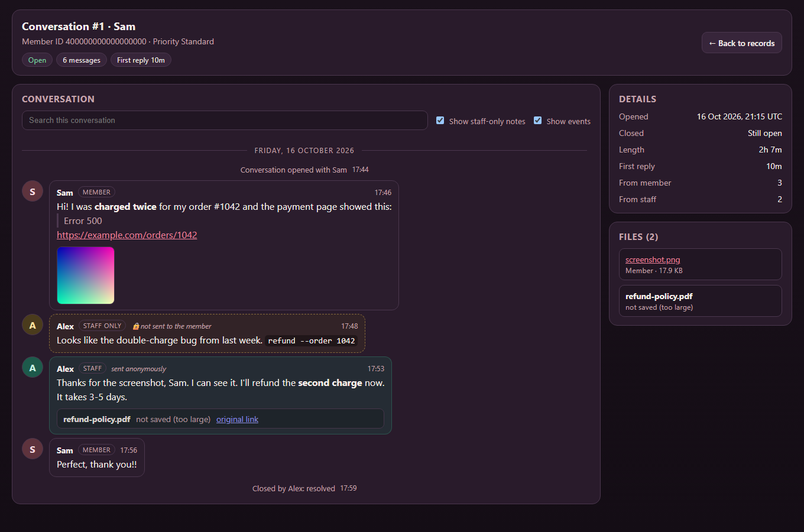This screenshot has height=532, width=804.
Task: Click the 17:48 timestamp on Alex's note
Action: point(349,326)
